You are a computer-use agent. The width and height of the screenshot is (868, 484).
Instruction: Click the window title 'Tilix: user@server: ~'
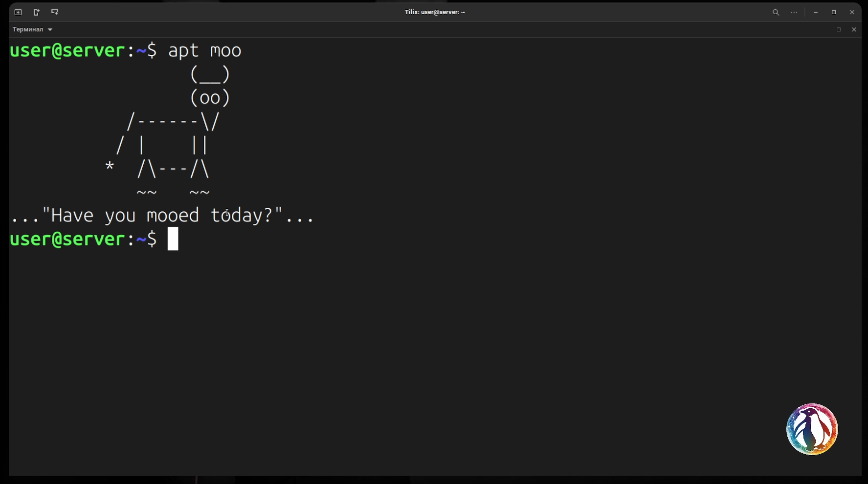tap(434, 12)
